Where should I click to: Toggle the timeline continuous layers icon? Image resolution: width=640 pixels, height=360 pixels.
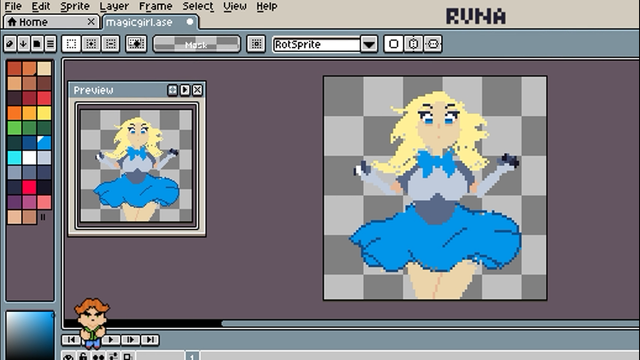(x=98, y=356)
